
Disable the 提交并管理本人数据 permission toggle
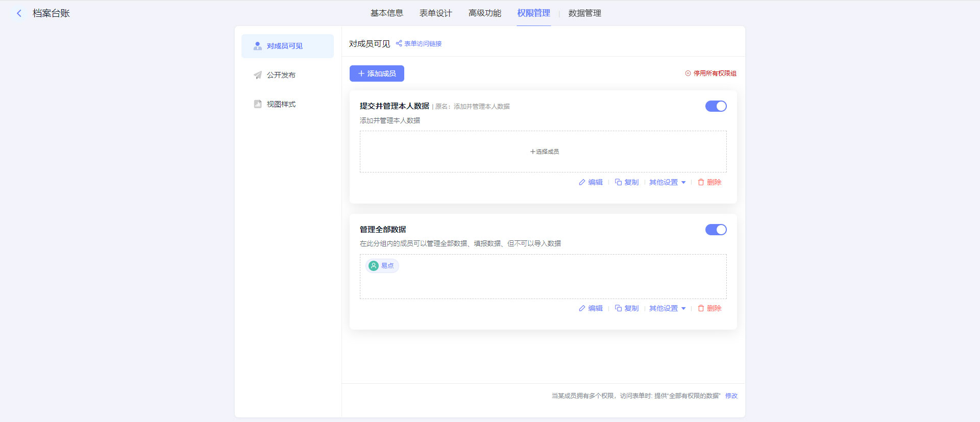pos(716,106)
